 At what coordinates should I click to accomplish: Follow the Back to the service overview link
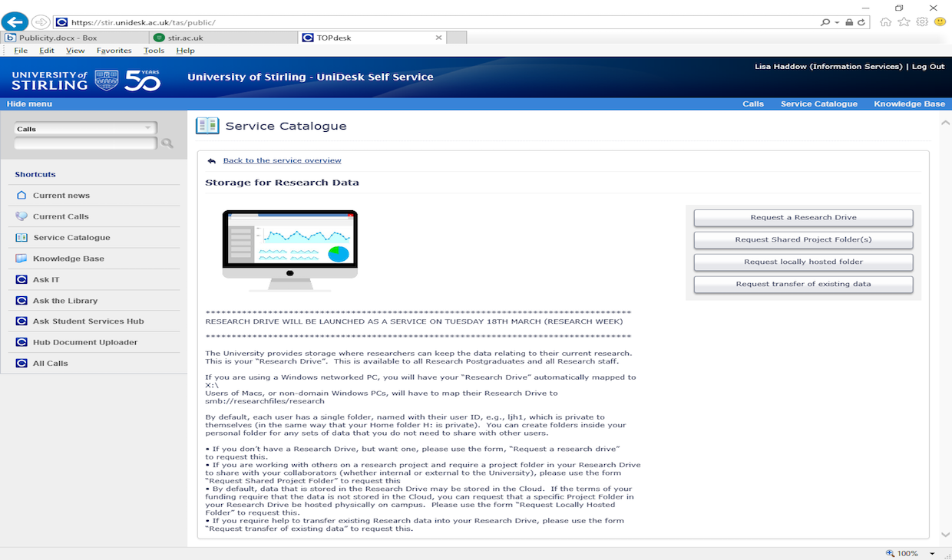click(x=282, y=160)
